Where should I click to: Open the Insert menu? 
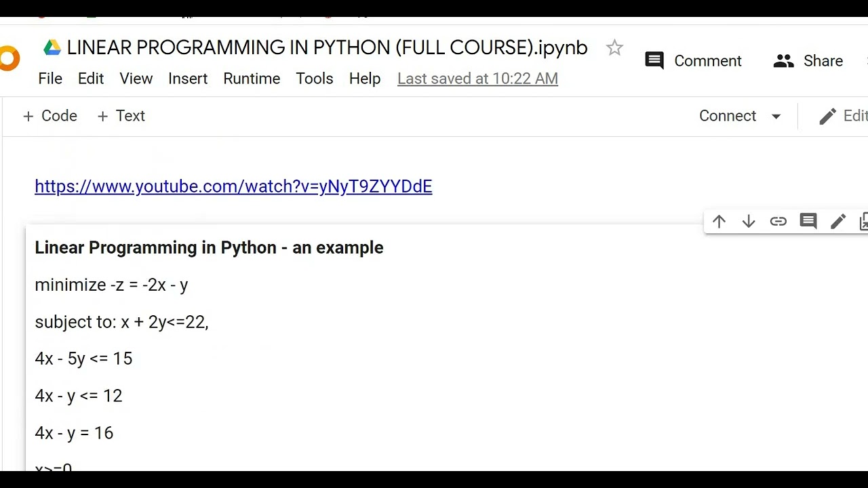188,79
